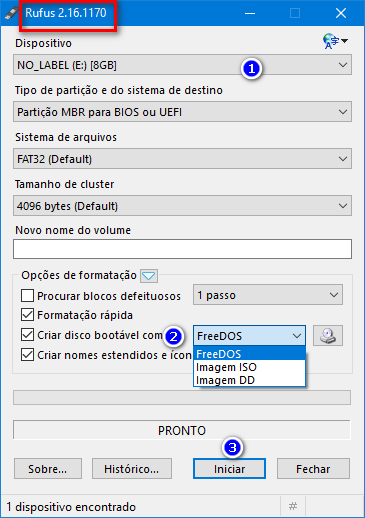Open the Sistema de arquivos dropdown
Image resolution: width=365 pixels, height=518 pixels.
coord(182,159)
